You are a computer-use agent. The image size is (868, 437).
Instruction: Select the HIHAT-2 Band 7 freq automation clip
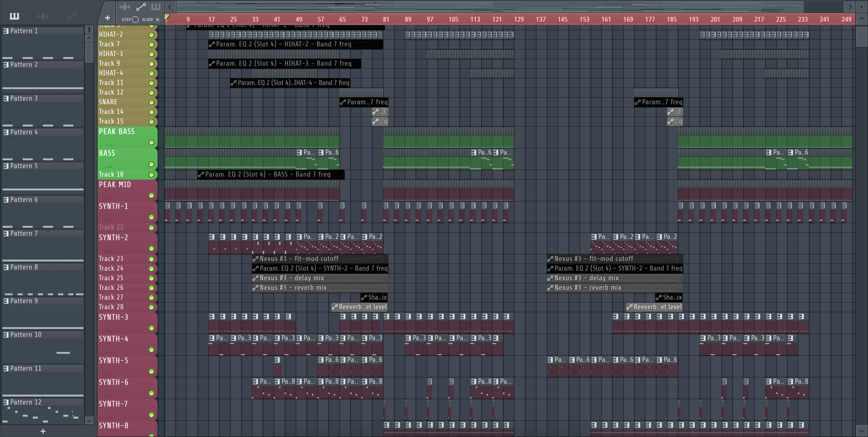tap(296, 44)
